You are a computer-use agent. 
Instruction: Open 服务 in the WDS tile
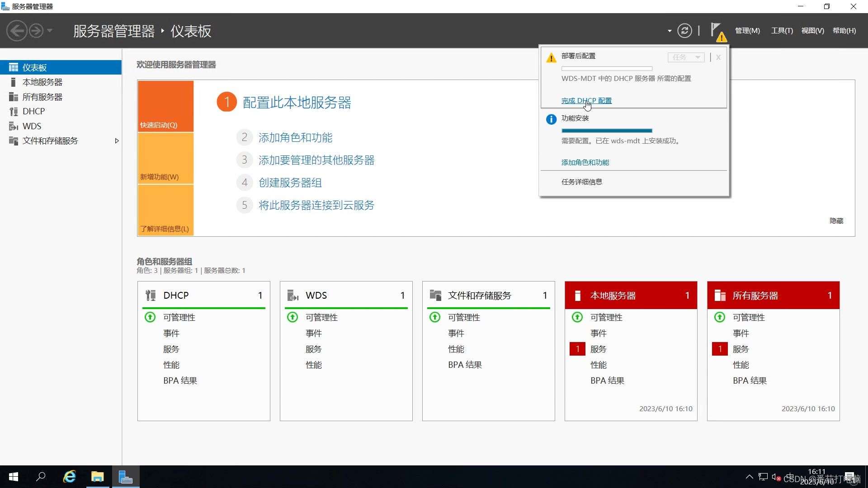pyautogui.click(x=314, y=349)
